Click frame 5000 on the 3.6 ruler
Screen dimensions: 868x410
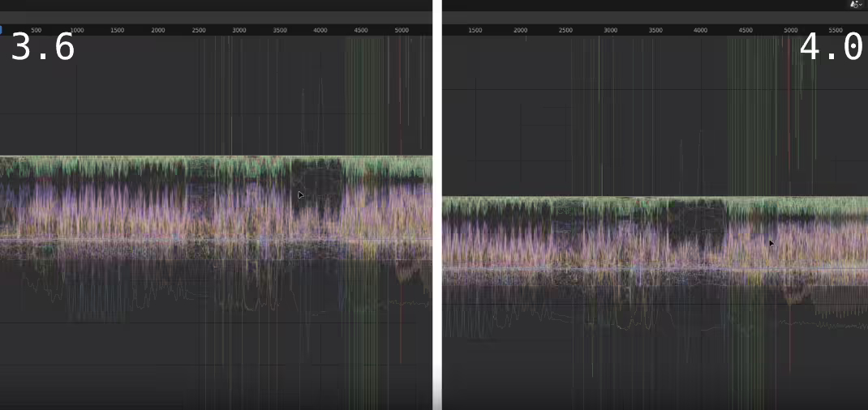[402, 31]
